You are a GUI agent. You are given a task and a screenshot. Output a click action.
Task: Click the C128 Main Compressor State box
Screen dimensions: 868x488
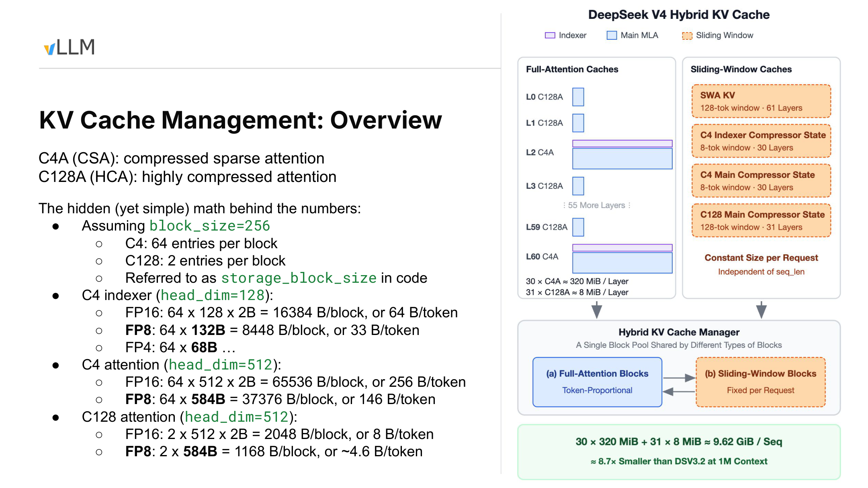[761, 221]
